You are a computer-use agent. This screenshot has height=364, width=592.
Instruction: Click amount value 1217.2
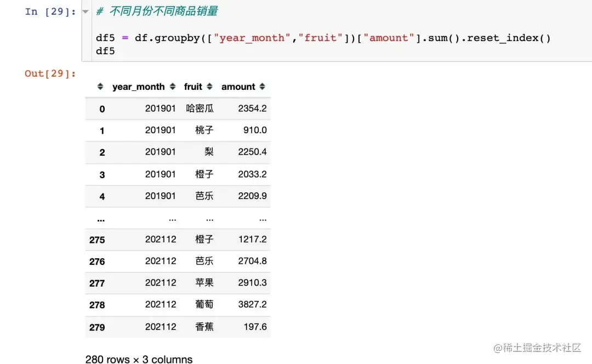(x=252, y=239)
